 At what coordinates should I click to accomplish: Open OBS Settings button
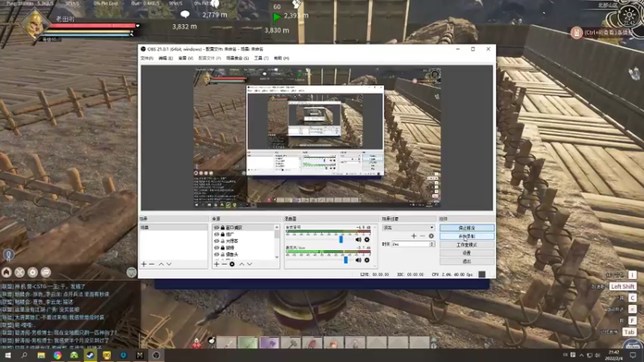pos(467,253)
